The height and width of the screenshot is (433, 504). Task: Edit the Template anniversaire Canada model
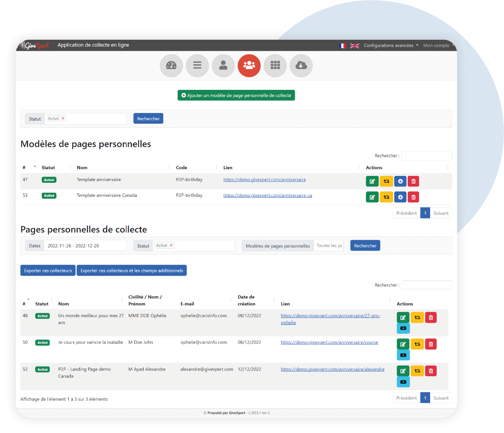tap(372, 197)
